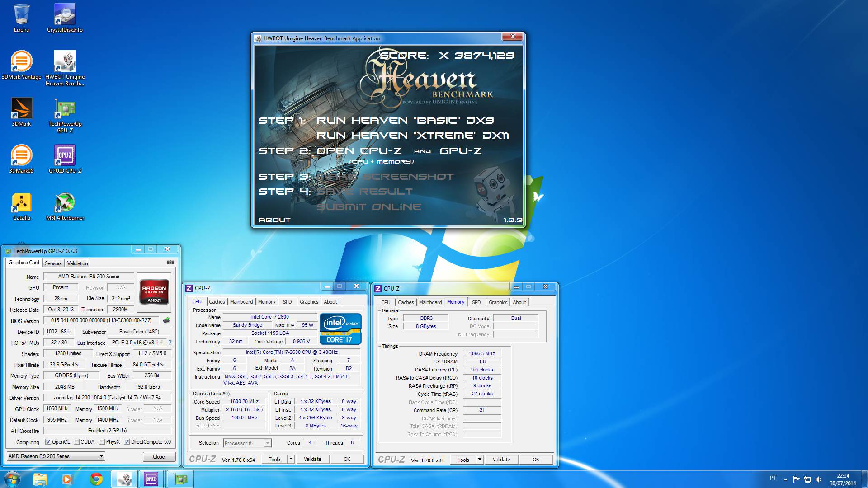Launch Catzilla desktop shortcut

point(21,206)
